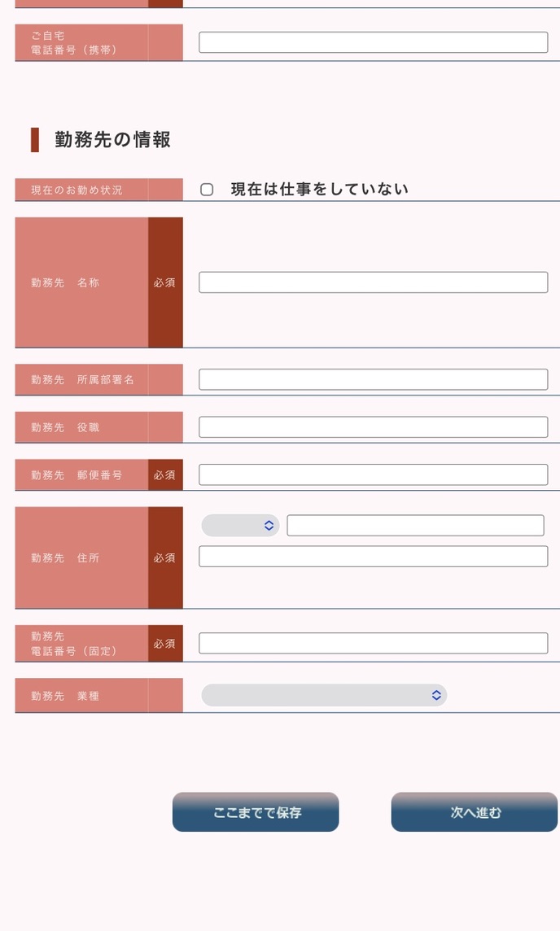The width and height of the screenshot is (560, 931).
Task: Focus the 勤務先 郵便番号 input field
Action: pos(374,474)
